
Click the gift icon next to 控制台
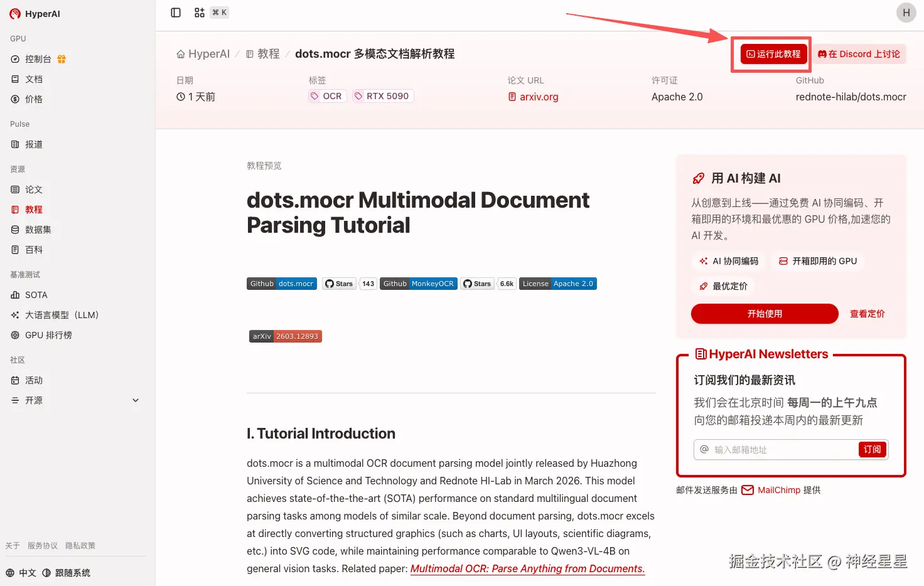coord(62,59)
